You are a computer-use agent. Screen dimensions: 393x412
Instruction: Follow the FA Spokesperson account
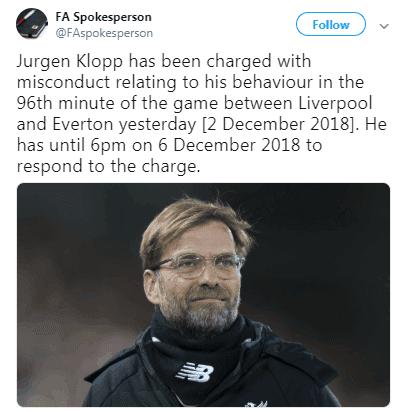[331, 24]
